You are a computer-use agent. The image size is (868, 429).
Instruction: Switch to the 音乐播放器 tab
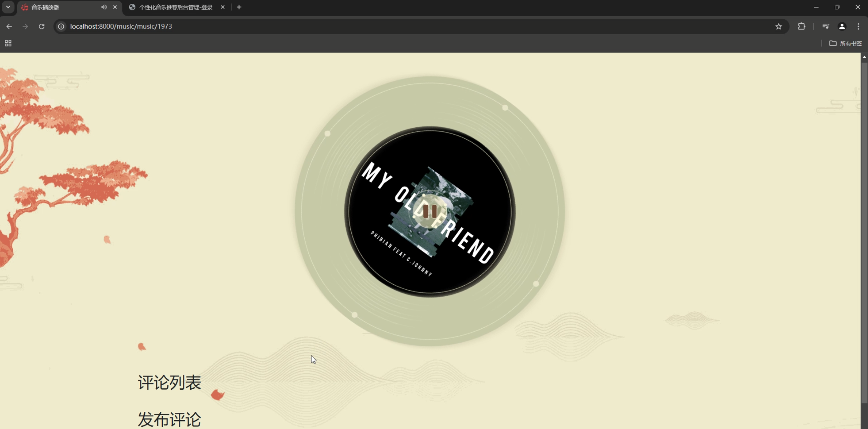(70, 7)
